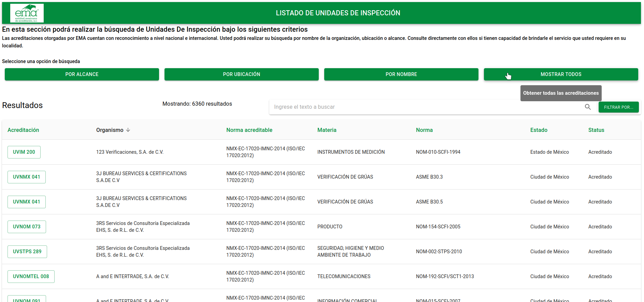
Task: Focus the 'Ingrese el texto a buscar' field
Action: coord(427,107)
